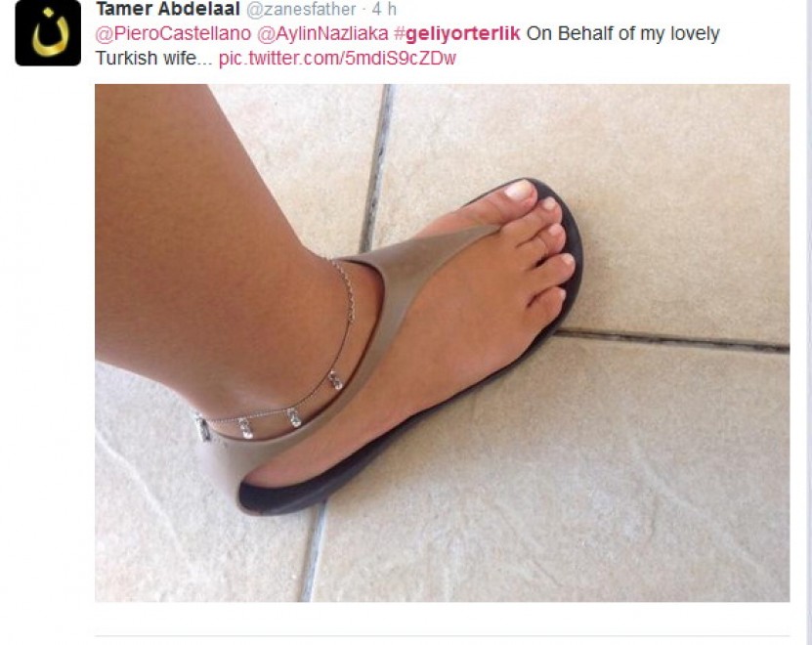812x645 pixels.
Task: Open the profile avatar with gold Arabic letter
Action: coord(48,32)
